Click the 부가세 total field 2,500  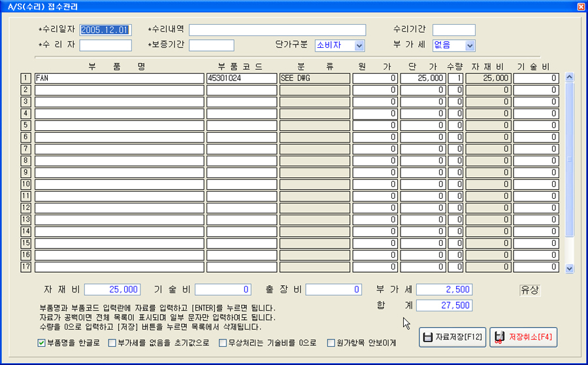click(x=444, y=290)
